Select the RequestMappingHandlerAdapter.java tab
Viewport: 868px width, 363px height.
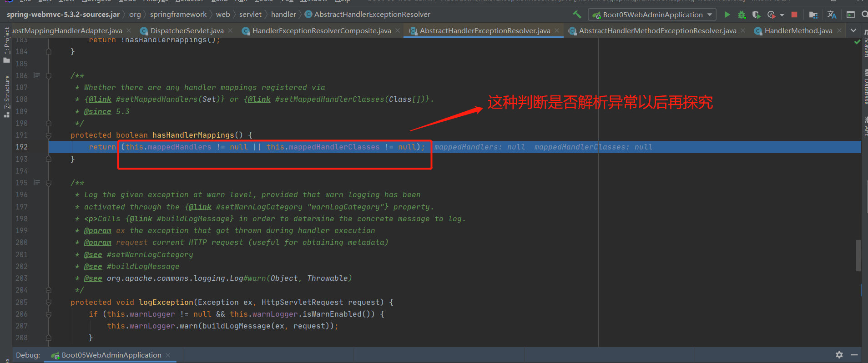68,30
